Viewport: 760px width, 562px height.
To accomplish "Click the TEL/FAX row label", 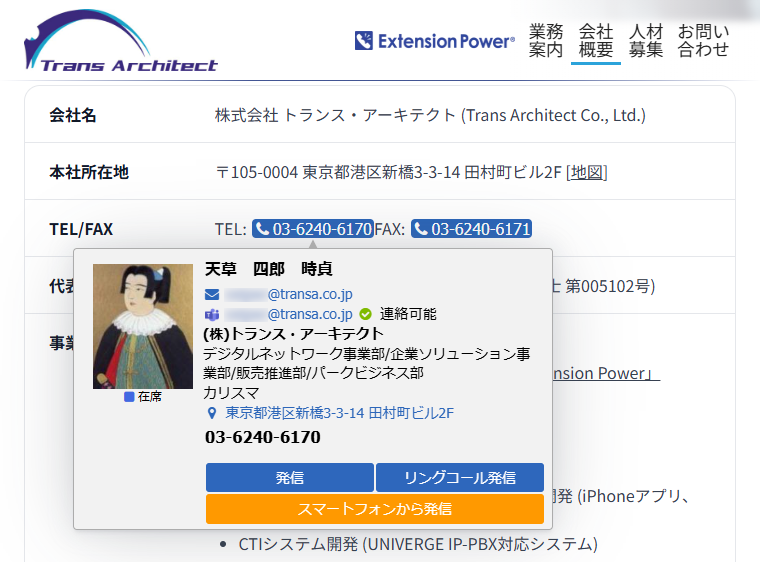I will pos(81,229).
